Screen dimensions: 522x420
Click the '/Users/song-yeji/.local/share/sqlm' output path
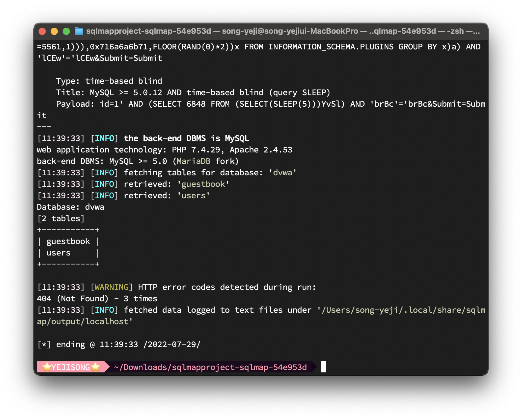point(404,310)
